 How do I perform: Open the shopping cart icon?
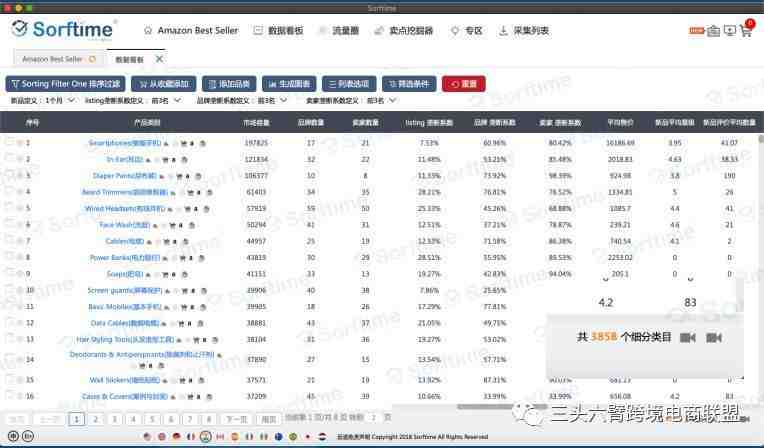pyautogui.click(x=745, y=31)
